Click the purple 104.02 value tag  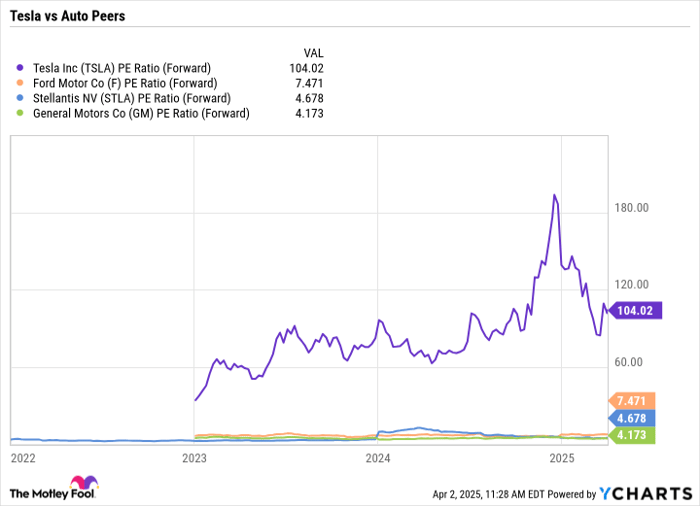(632, 311)
